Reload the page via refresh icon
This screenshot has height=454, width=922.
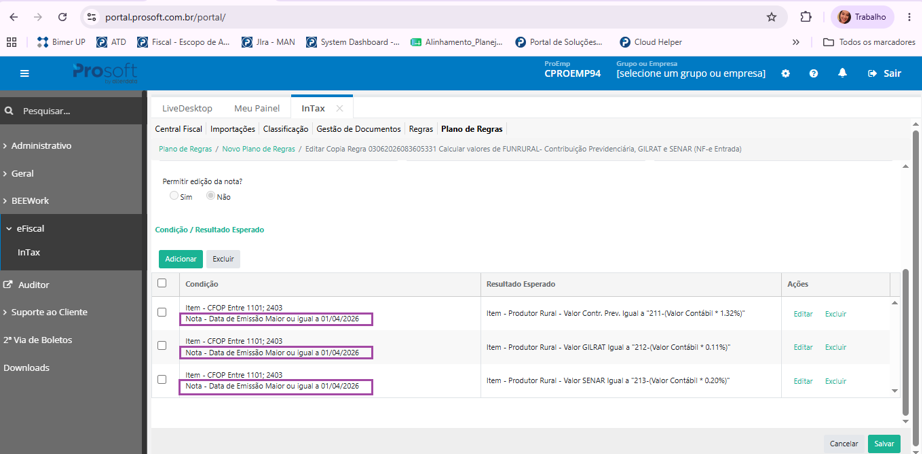coord(62,17)
